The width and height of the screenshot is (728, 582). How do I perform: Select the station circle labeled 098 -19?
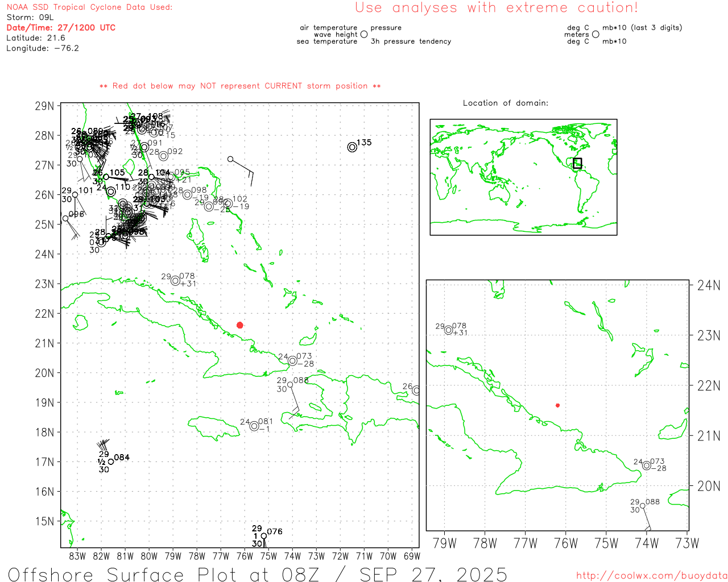[x=187, y=194]
